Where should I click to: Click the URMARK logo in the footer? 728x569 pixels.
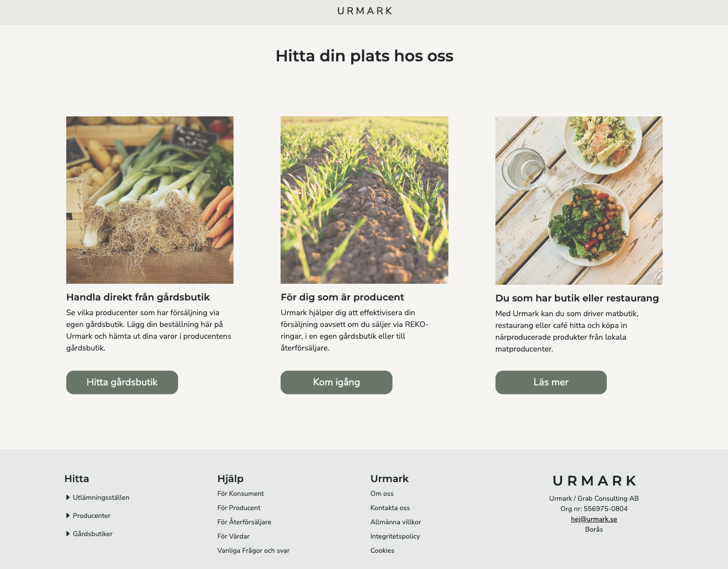point(594,481)
